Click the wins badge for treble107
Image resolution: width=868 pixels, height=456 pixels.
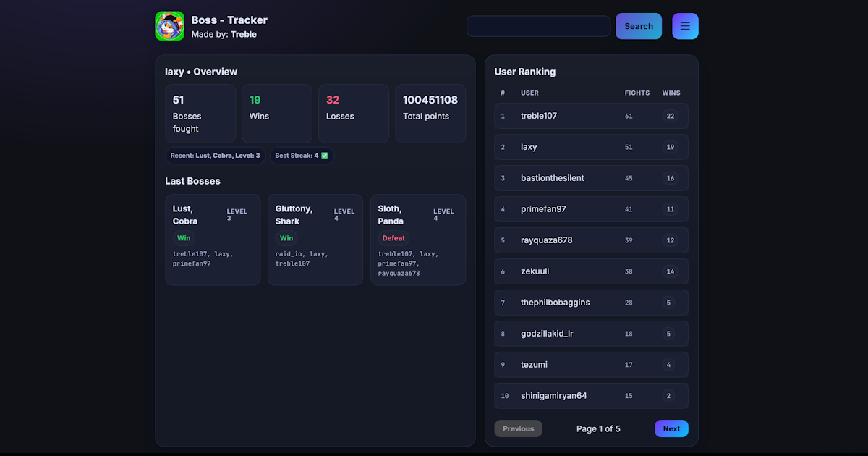click(670, 116)
